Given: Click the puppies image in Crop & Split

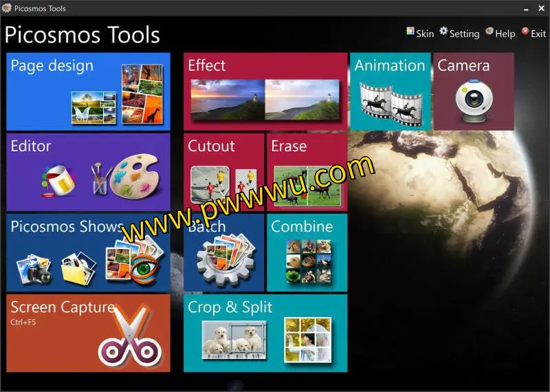Looking at the screenshot, I should point(234,338).
